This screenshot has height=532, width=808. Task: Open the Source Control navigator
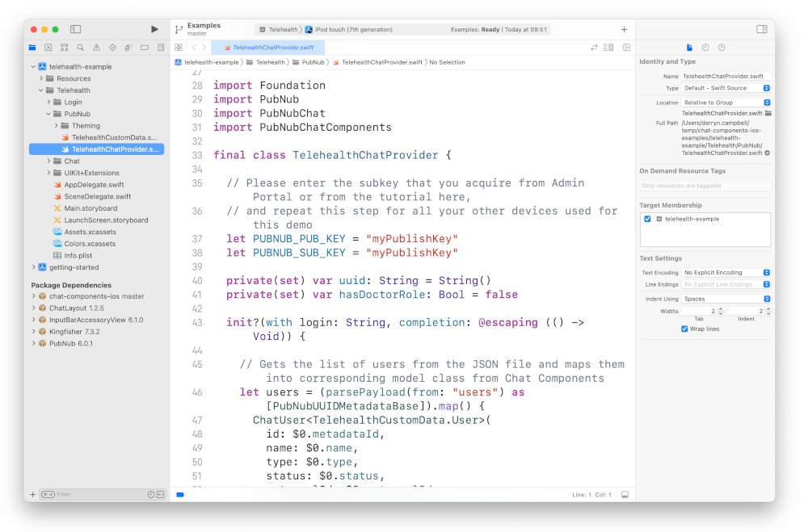[x=48, y=46]
